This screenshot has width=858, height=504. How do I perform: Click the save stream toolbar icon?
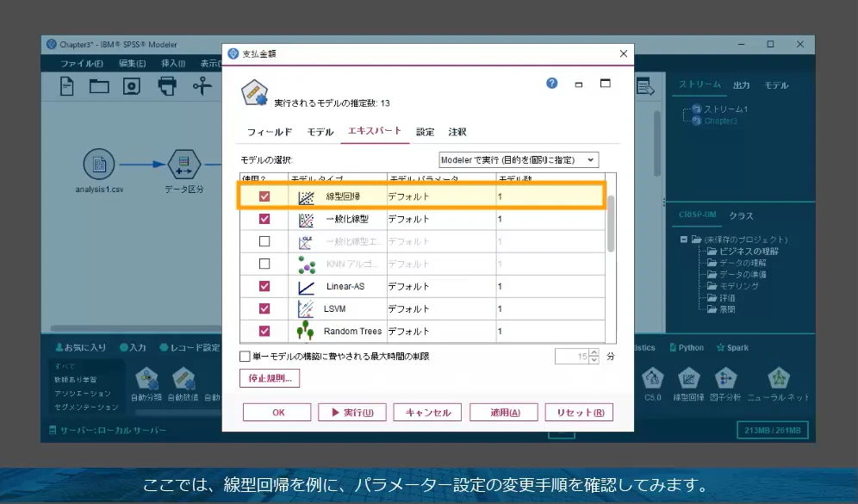pos(131,86)
